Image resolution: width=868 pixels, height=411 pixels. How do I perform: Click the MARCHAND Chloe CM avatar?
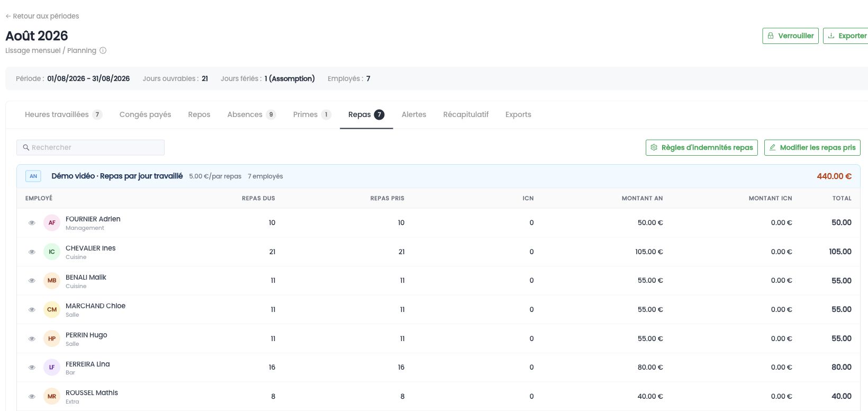[52, 310]
